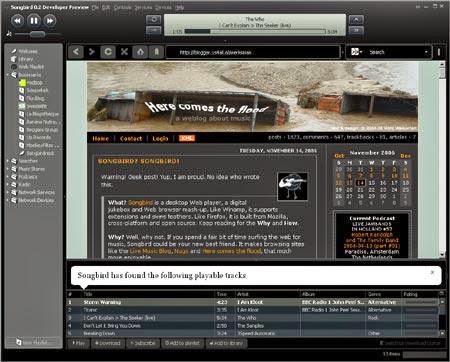
Task: Expand the Searches tree node
Action: [x=8, y=161]
